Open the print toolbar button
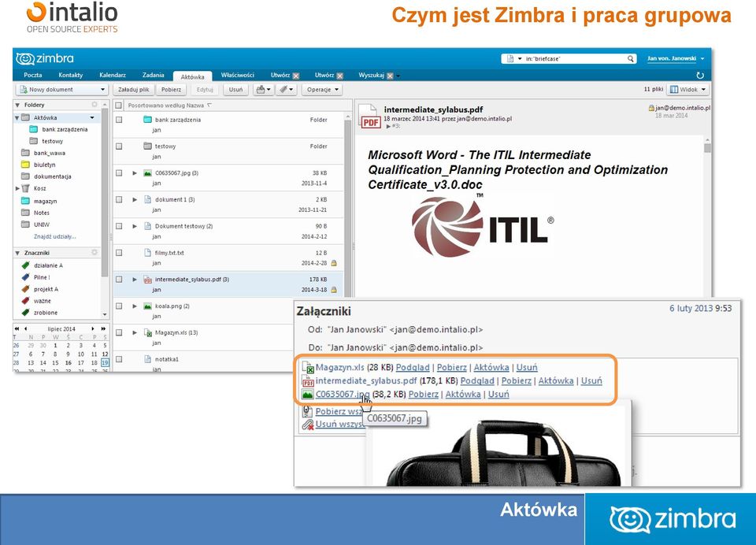756x545 pixels. coord(263,89)
